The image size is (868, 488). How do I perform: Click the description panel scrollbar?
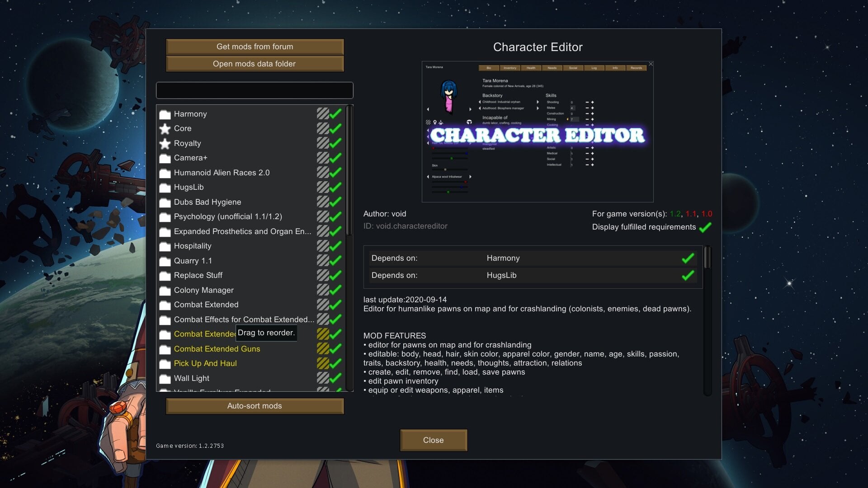[708, 258]
